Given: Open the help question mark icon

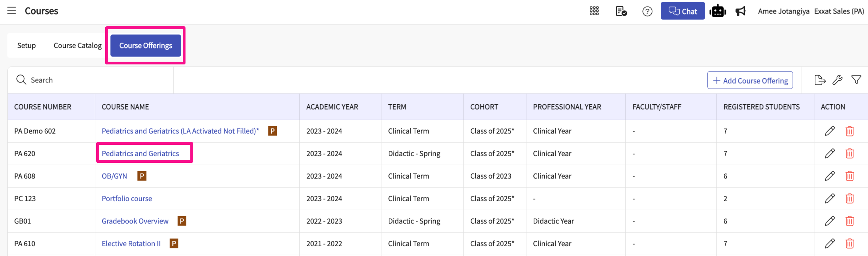Looking at the screenshot, I should [647, 11].
